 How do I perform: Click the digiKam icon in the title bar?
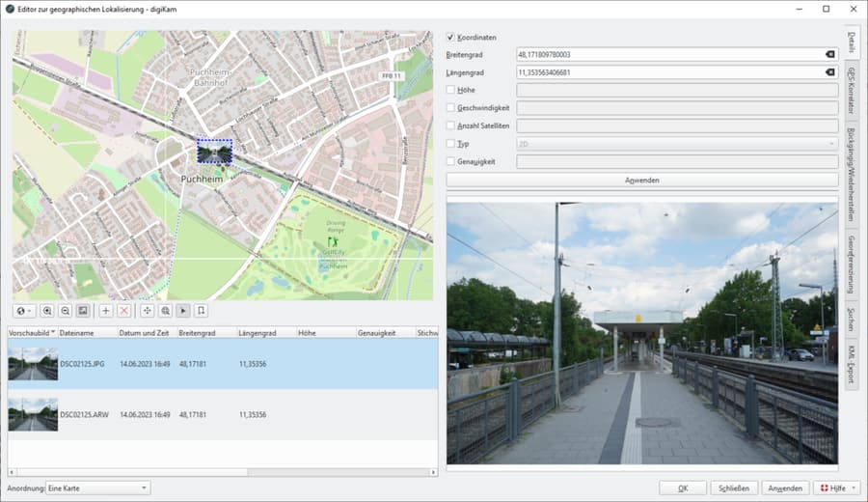[x=10, y=9]
